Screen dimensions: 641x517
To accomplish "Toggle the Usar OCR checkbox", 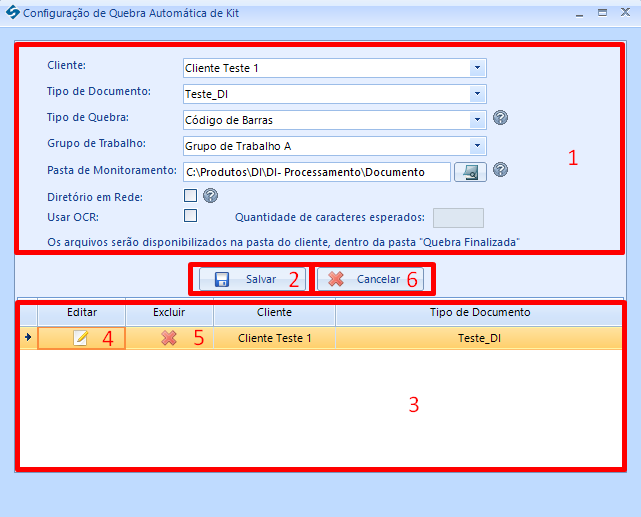I will pyautogui.click(x=190, y=215).
